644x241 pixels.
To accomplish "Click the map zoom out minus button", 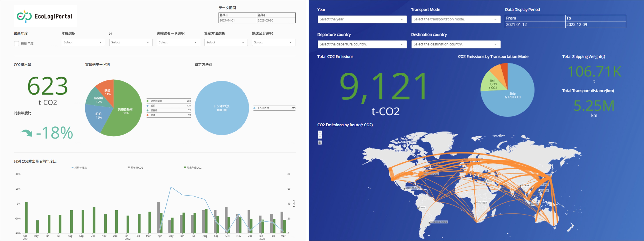I will click(x=320, y=137).
